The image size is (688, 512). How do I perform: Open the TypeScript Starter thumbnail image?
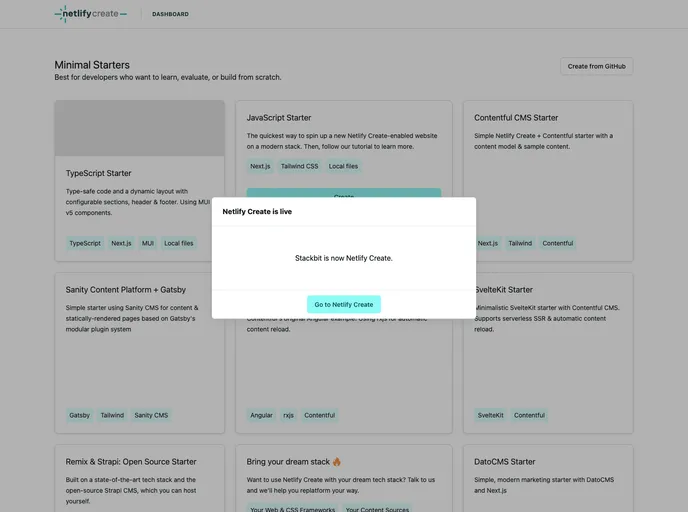tap(139, 128)
